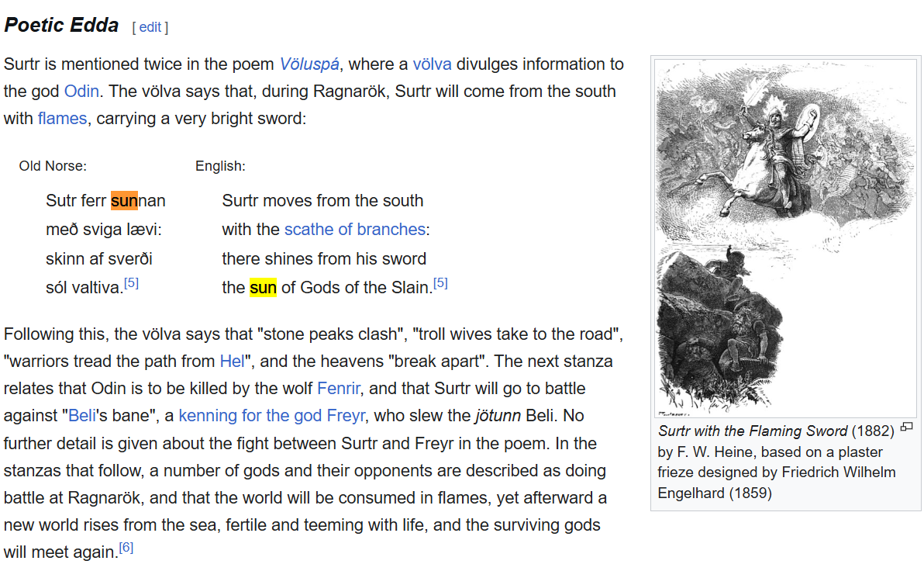Open the scathe of branches link
Image resolution: width=924 pixels, height=578 pixels.
pyautogui.click(x=355, y=229)
